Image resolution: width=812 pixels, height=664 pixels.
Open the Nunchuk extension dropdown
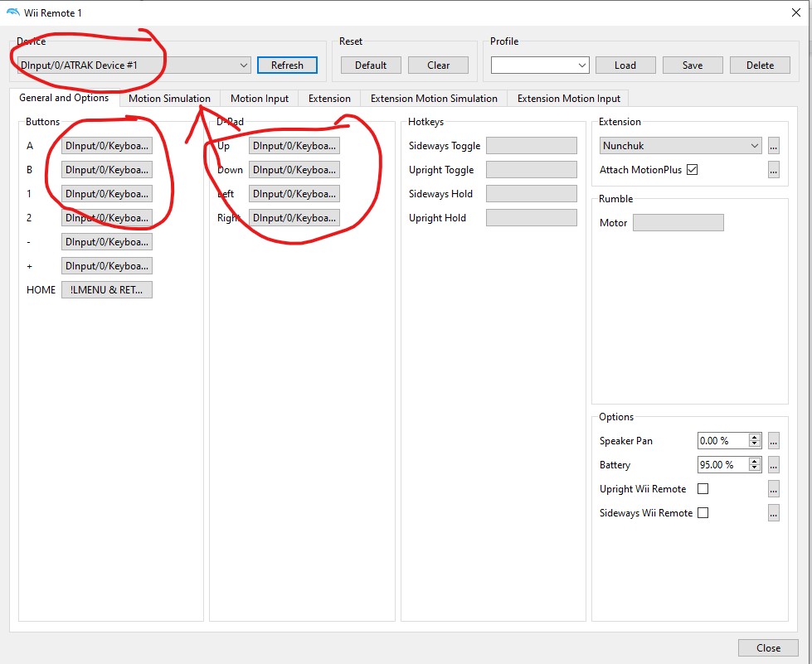click(680, 146)
